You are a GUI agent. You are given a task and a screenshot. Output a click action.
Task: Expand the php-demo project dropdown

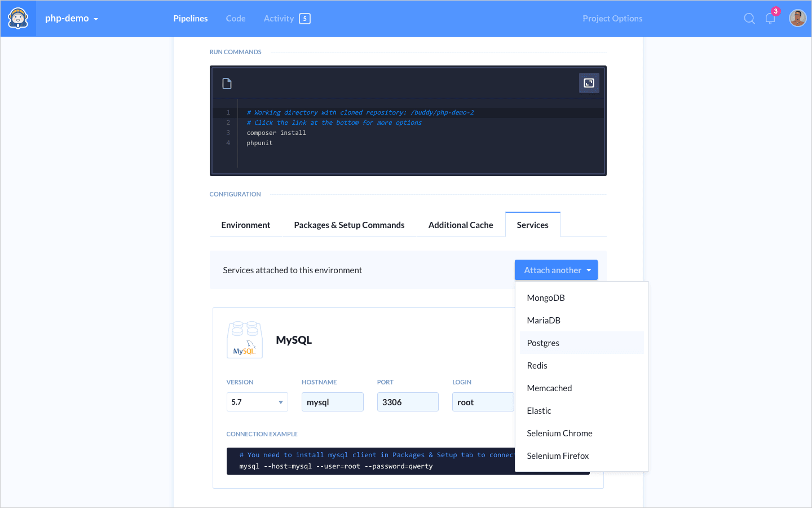click(x=72, y=19)
